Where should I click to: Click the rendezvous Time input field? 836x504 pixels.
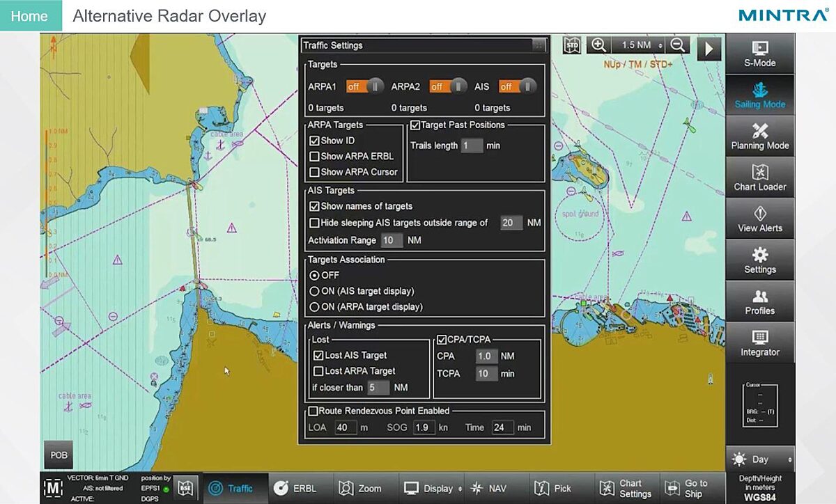coord(502,427)
